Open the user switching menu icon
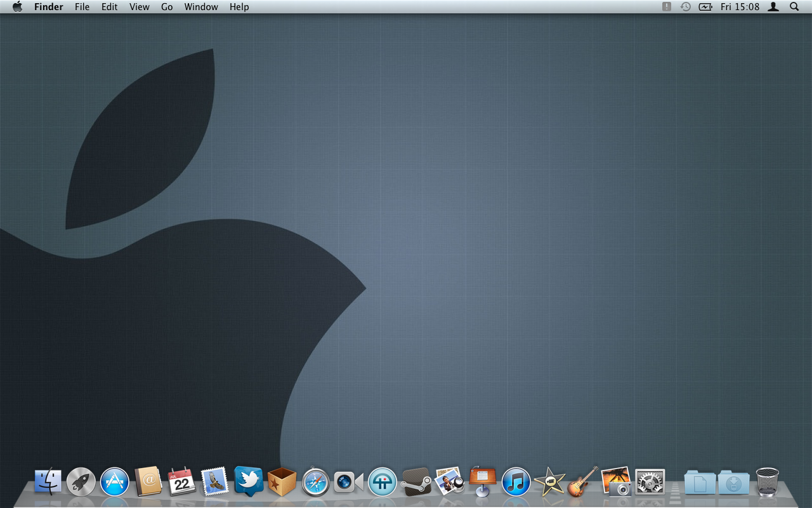This screenshot has height=508, width=812. (773, 7)
